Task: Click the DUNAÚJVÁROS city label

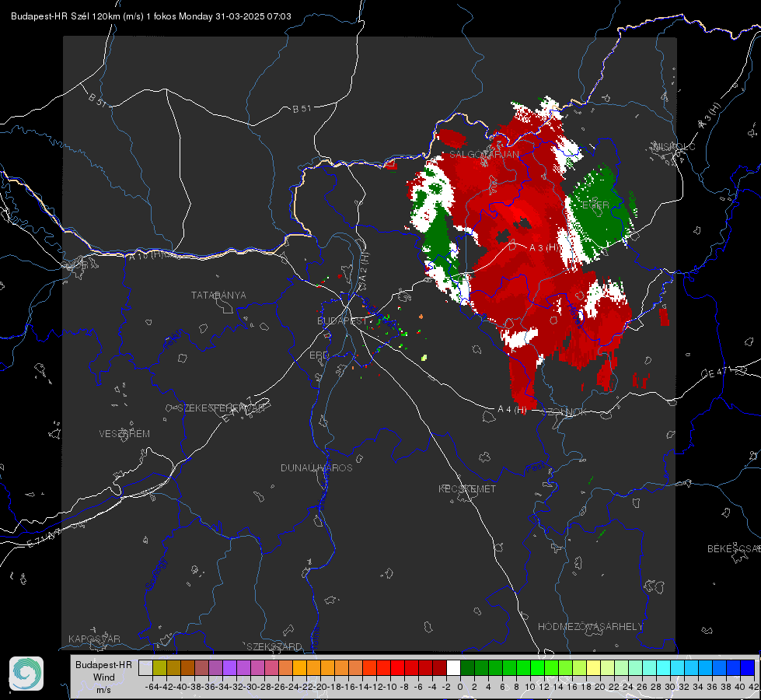Action: point(316,467)
